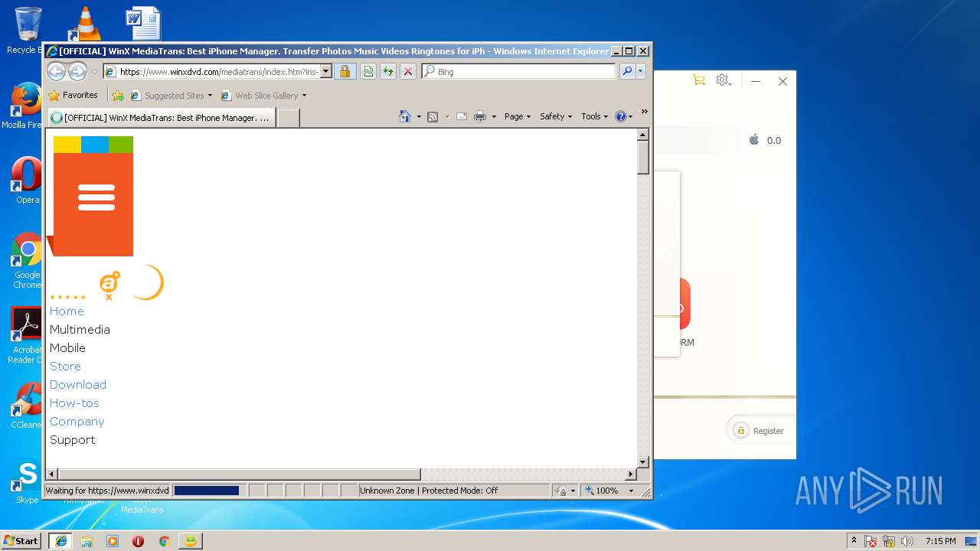980x551 pixels.
Task: Open the Store link
Action: tap(65, 366)
